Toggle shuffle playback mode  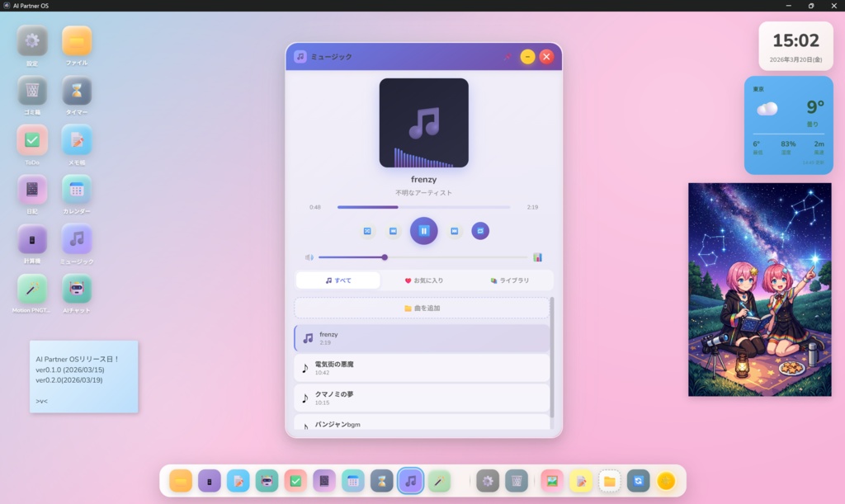[x=368, y=231]
